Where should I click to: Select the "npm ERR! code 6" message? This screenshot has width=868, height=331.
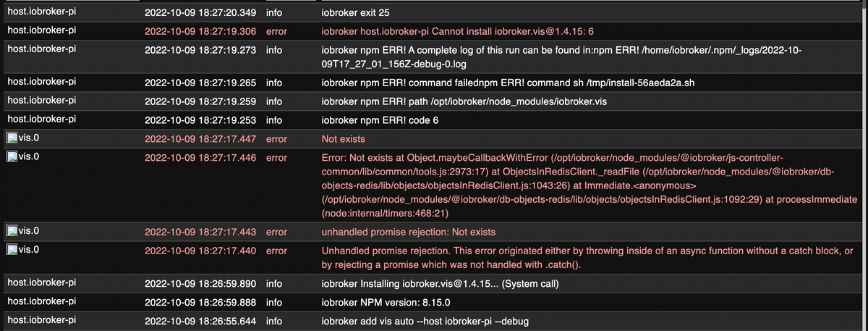click(x=380, y=118)
